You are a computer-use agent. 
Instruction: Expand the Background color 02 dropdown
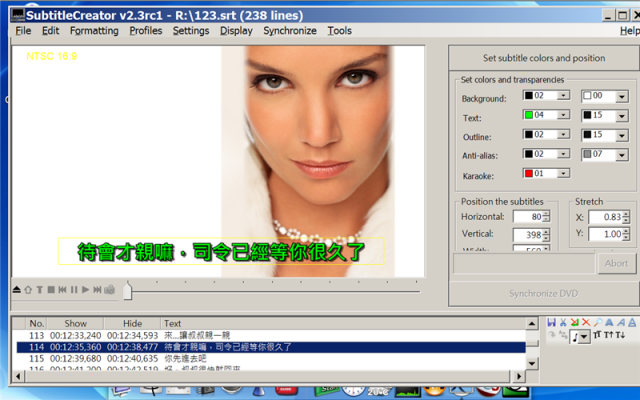563,96
